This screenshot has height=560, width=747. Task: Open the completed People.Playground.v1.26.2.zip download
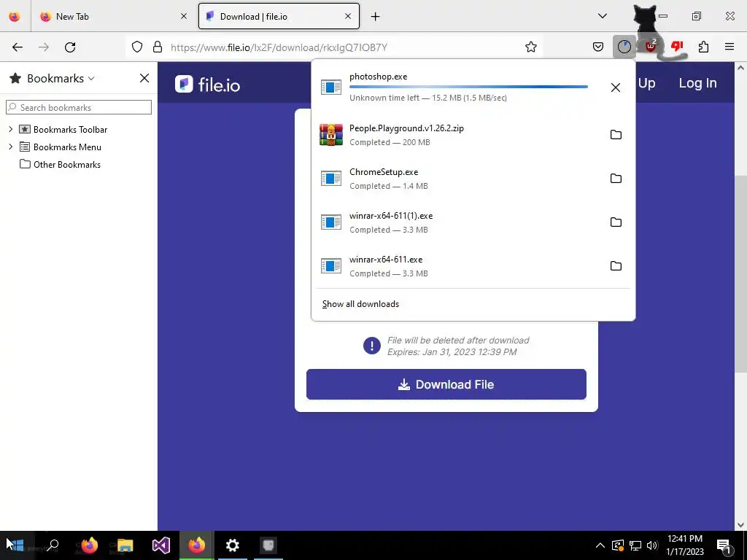(457, 135)
